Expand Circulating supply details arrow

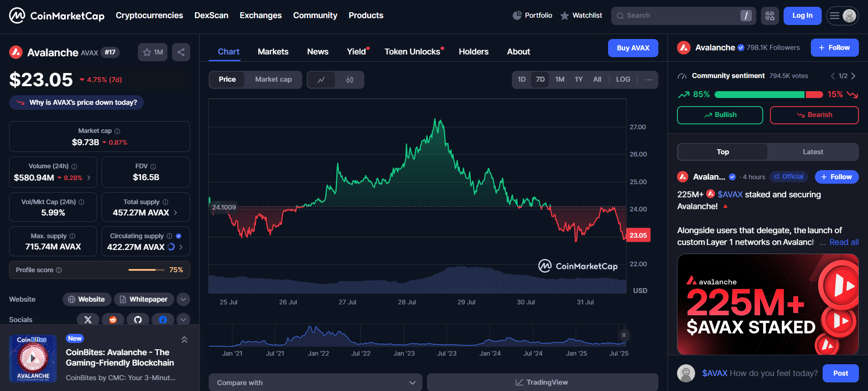(181, 247)
